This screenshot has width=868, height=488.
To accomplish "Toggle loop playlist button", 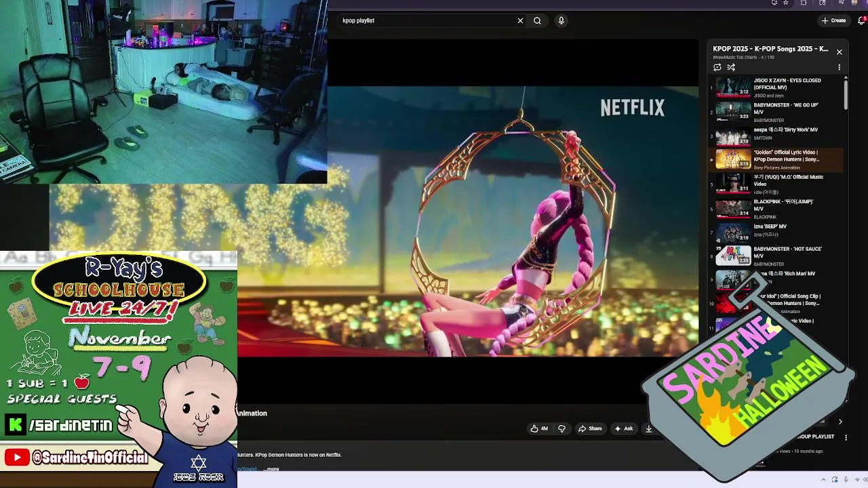I will [717, 67].
